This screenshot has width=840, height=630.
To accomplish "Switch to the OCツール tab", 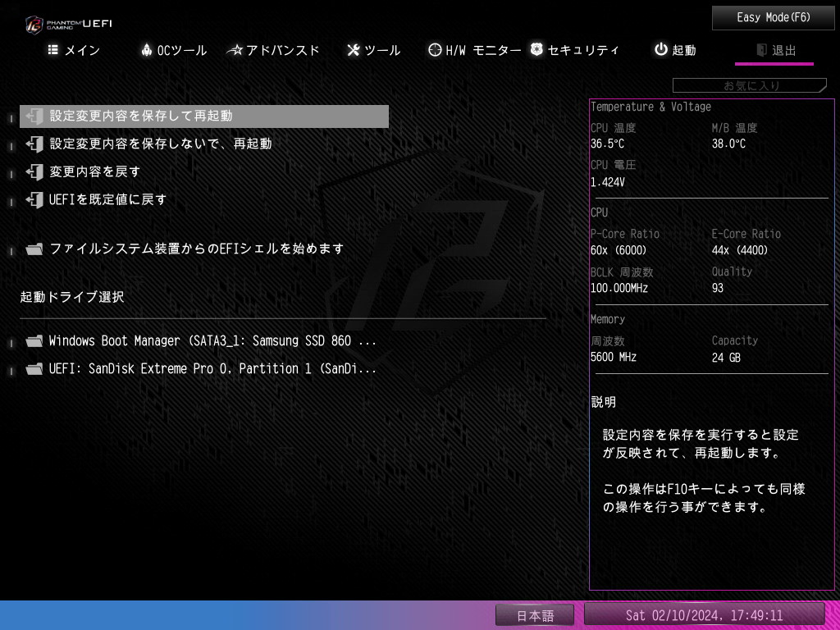I will click(174, 50).
